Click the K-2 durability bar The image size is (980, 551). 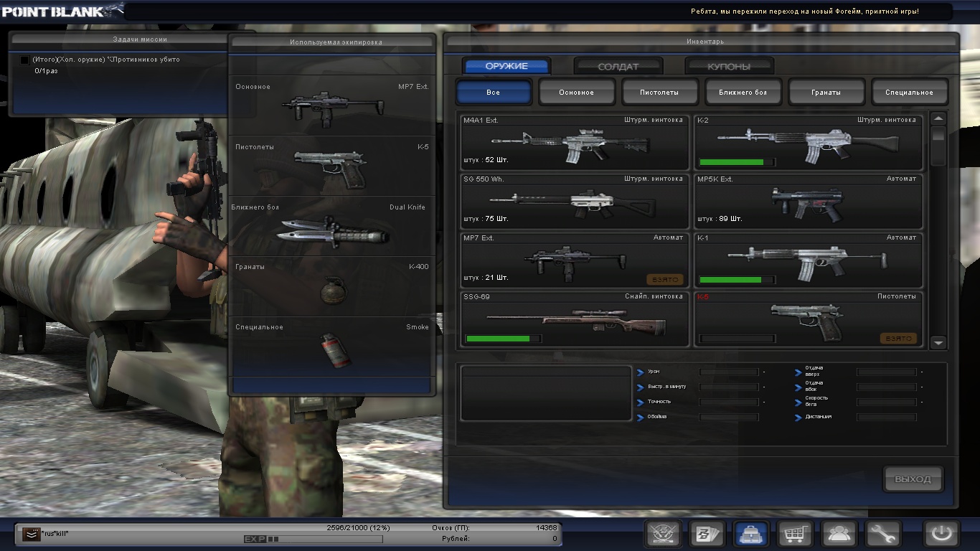(x=737, y=162)
